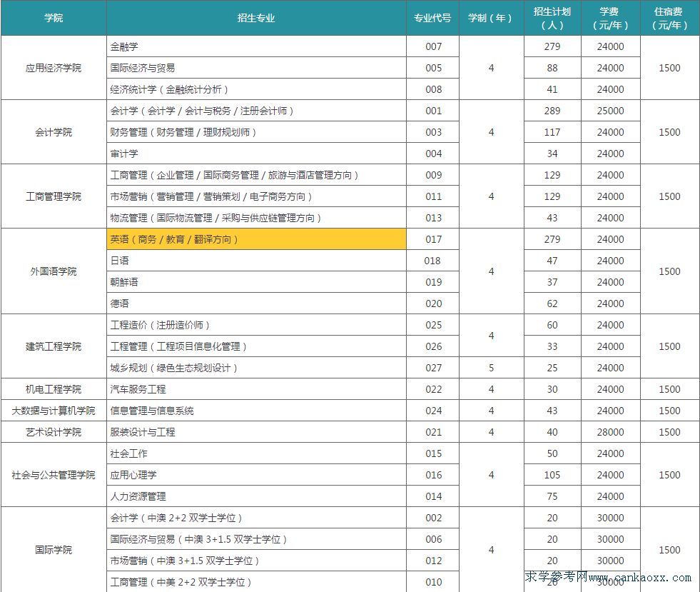Click the 招生计划（人） column header

pyautogui.click(x=552, y=19)
